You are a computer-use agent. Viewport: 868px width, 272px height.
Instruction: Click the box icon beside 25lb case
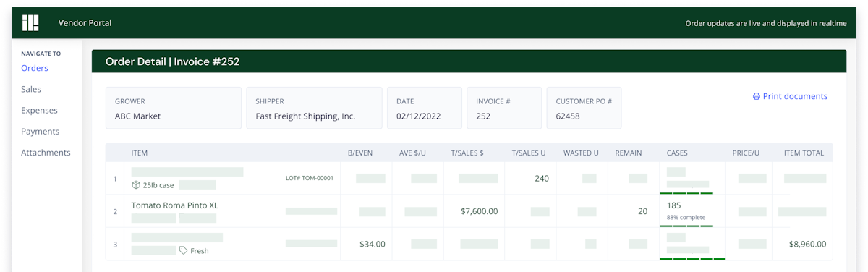[136, 185]
